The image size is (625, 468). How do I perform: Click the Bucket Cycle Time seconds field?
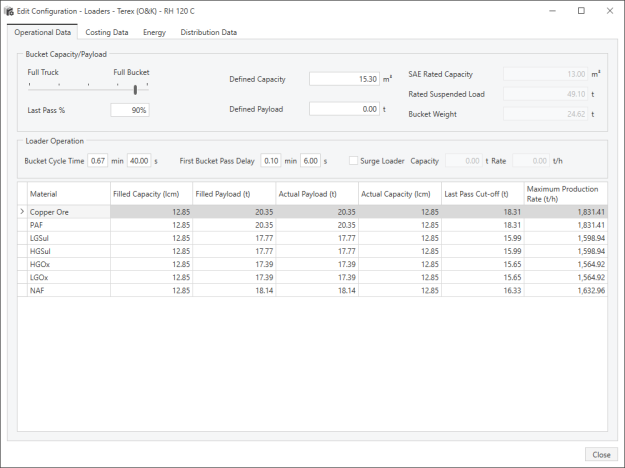(138, 160)
